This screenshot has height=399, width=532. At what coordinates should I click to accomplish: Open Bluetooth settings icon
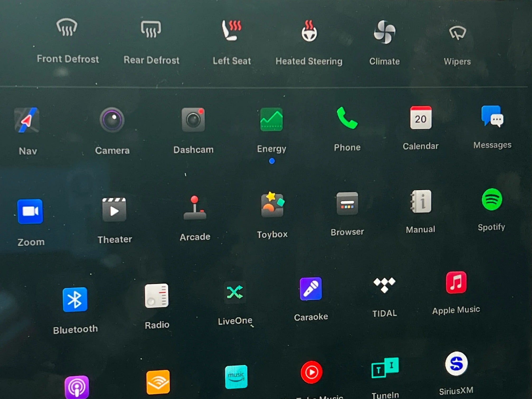click(75, 300)
